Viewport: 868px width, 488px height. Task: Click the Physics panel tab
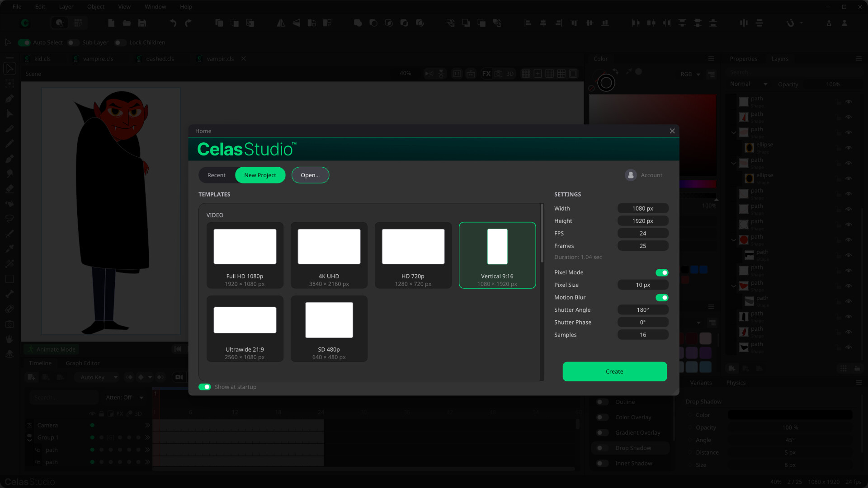tap(736, 383)
